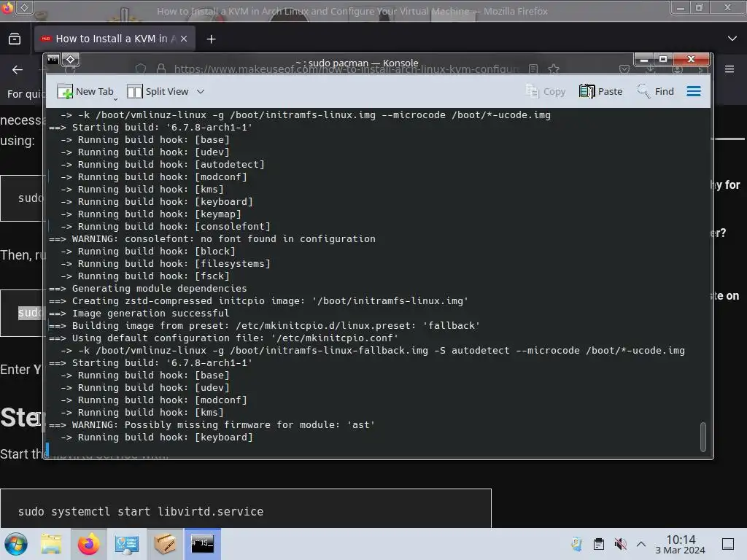
Task: Open the file manager from taskbar
Action: click(x=51, y=544)
